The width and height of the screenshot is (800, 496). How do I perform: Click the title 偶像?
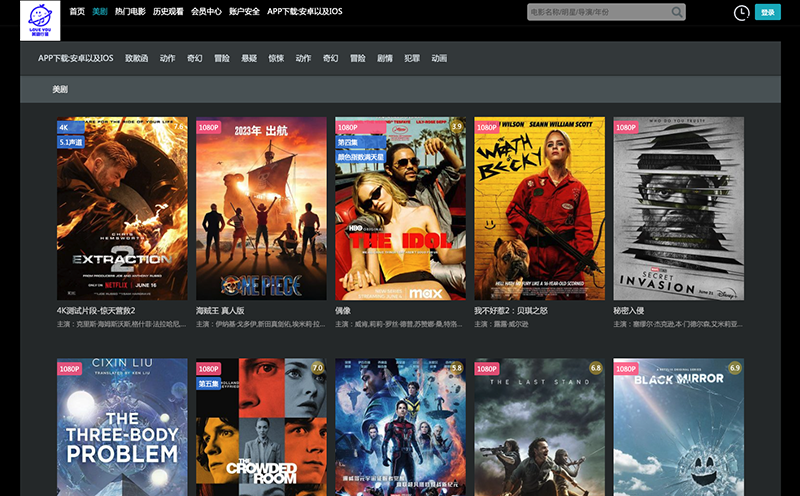click(x=343, y=311)
